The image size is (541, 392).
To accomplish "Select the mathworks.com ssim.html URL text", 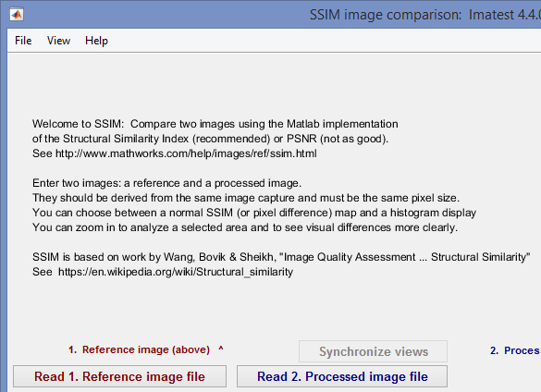I will tap(186, 153).
